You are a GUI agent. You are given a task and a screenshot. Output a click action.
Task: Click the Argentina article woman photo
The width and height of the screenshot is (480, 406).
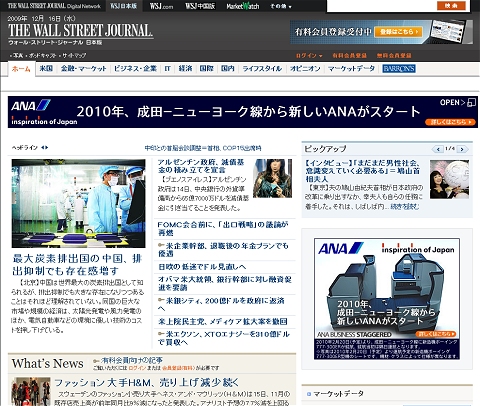[x=272, y=178]
